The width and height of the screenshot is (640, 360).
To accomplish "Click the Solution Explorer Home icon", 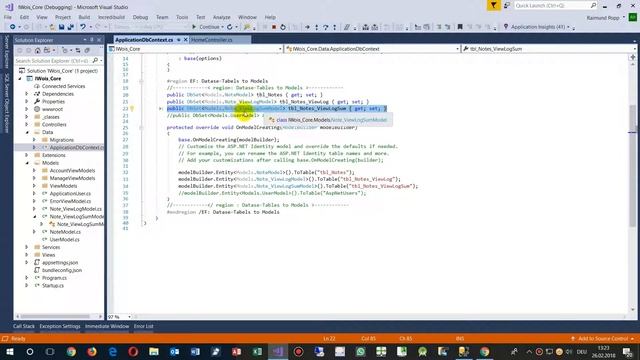I will point(38,51).
